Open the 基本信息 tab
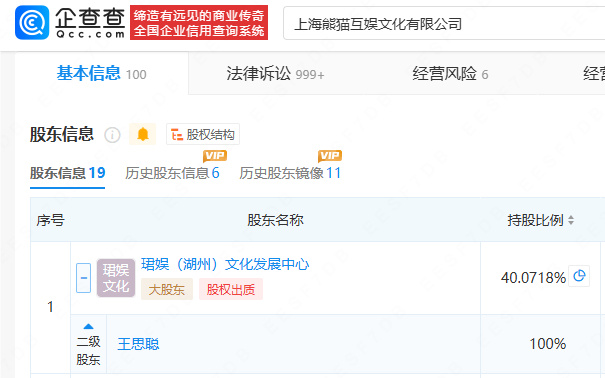Screen dimensions: 605x378 101,73
